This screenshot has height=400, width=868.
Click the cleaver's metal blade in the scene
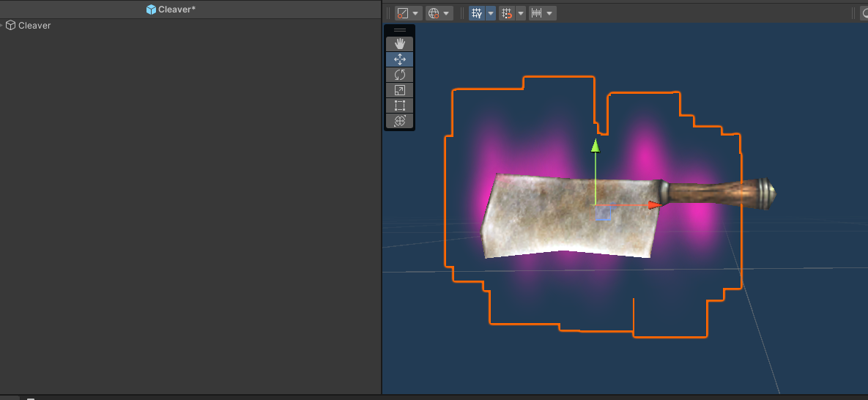pyautogui.click(x=570, y=216)
